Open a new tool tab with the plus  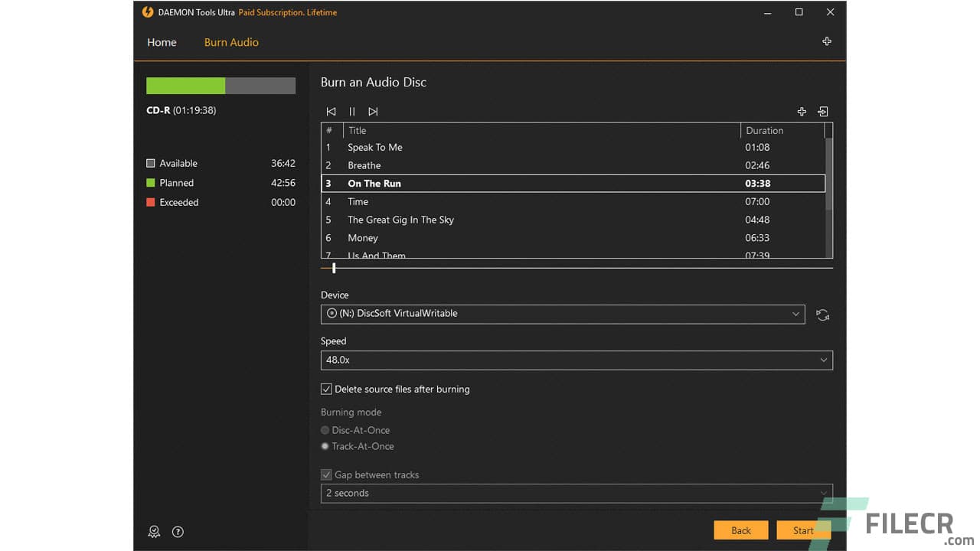pos(827,41)
